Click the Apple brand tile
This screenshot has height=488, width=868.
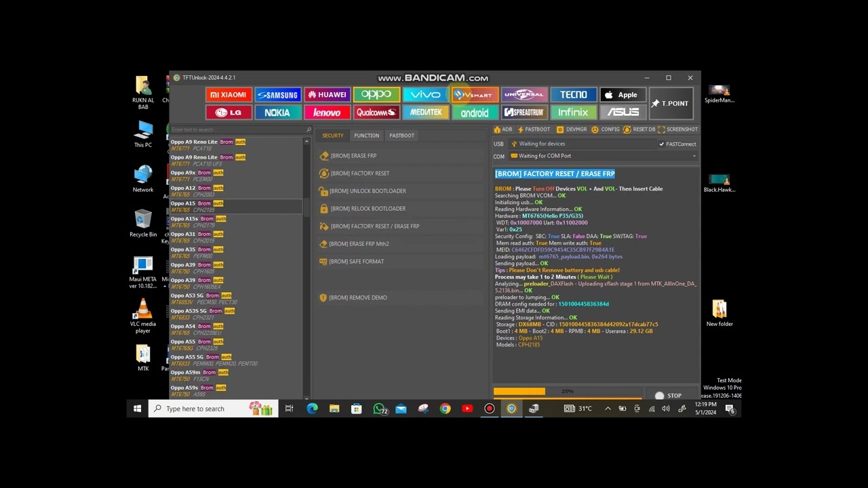622,95
